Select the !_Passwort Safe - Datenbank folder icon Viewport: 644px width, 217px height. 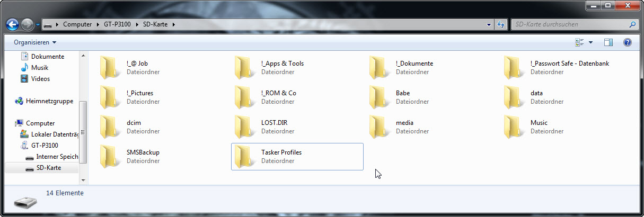click(x=515, y=67)
